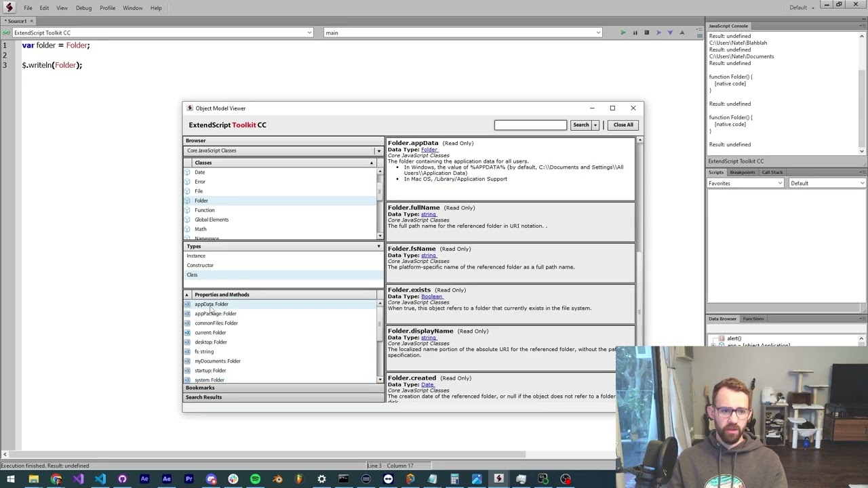Open the Debug menu
Viewport: 868px width, 488px height.
click(x=83, y=8)
